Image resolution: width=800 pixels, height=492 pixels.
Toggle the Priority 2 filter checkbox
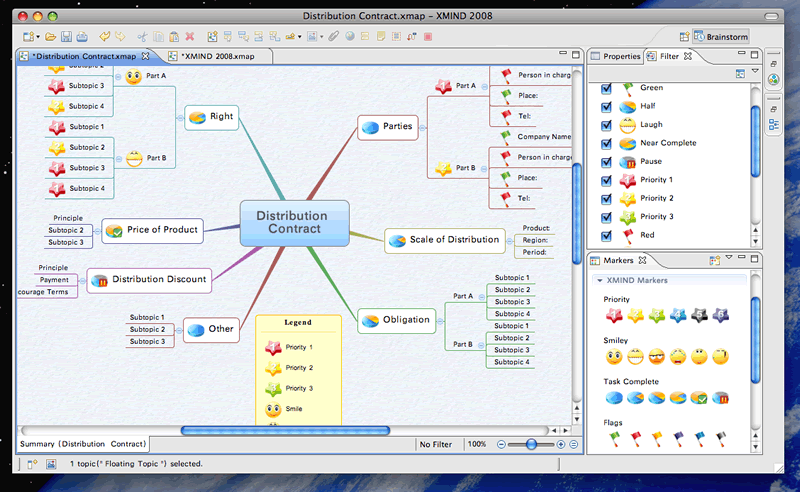(606, 199)
